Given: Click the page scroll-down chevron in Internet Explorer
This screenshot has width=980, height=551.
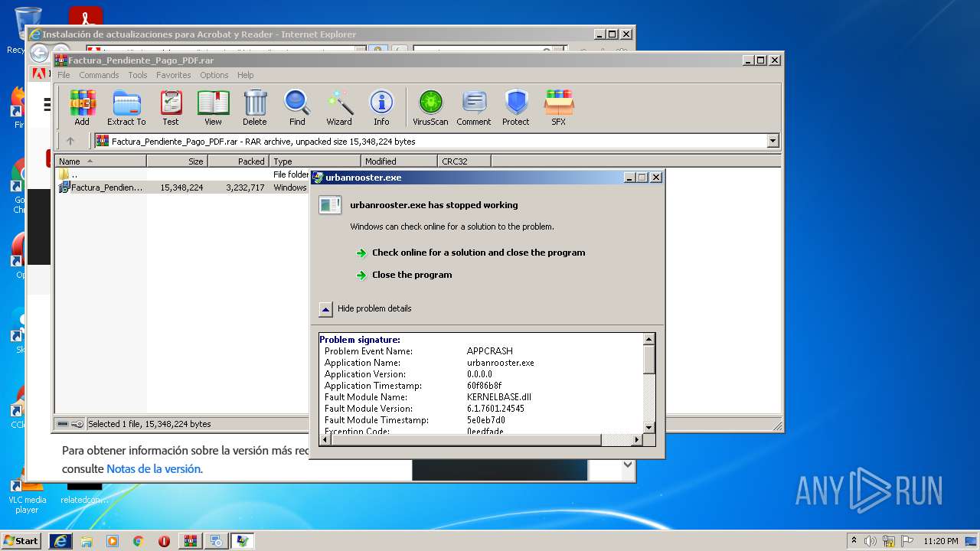Looking at the screenshot, I should click(628, 465).
